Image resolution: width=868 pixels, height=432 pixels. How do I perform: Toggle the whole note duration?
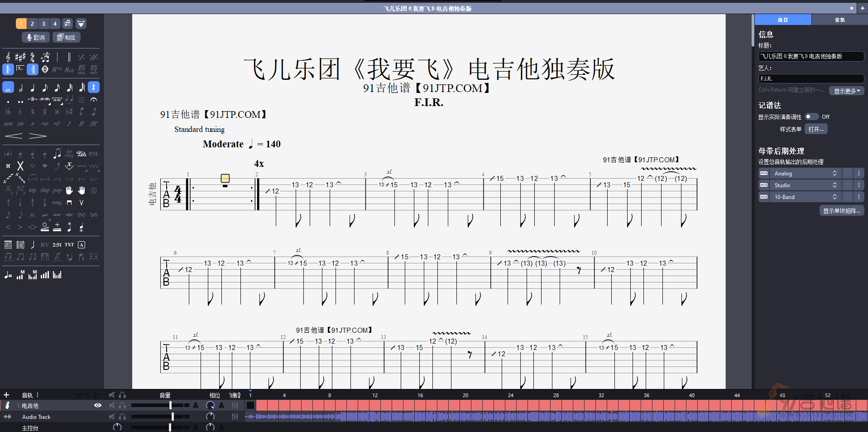(x=8, y=87)
